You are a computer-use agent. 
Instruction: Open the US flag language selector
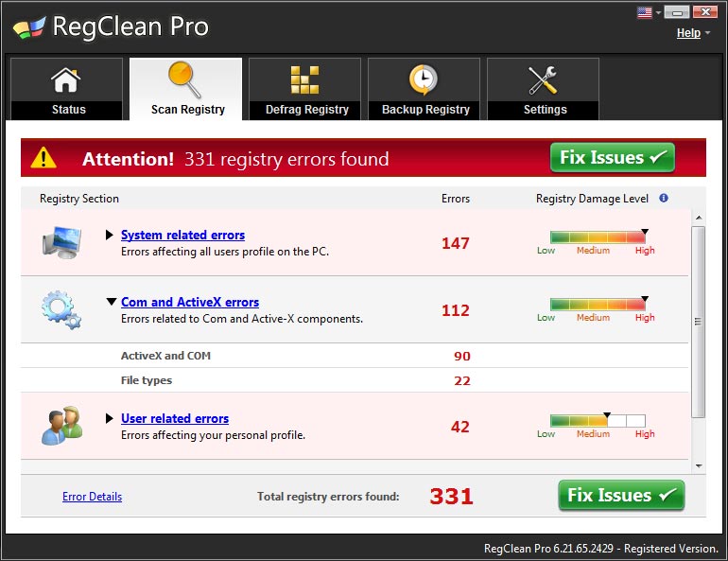tap(649, 12)
